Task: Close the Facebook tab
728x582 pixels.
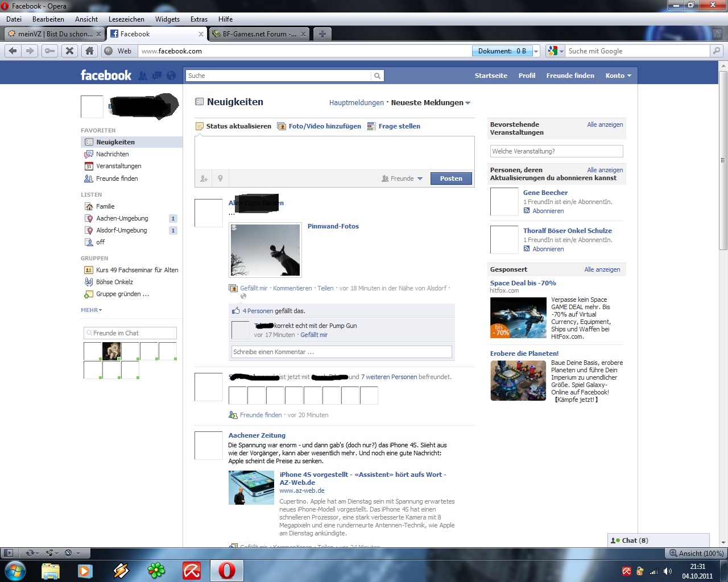Action: click(x=201, y=34)
